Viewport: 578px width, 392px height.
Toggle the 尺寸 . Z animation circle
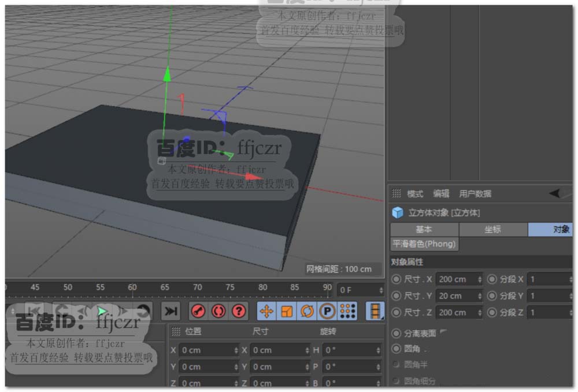click(397, 312)
